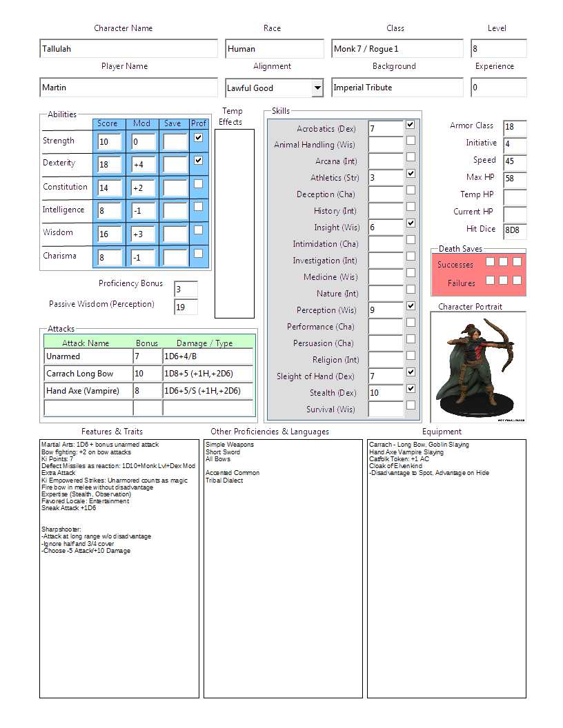Uncheck the Insight skill proficiency
The height and width of the screenshot is (728, 563).
coord(411,223)
